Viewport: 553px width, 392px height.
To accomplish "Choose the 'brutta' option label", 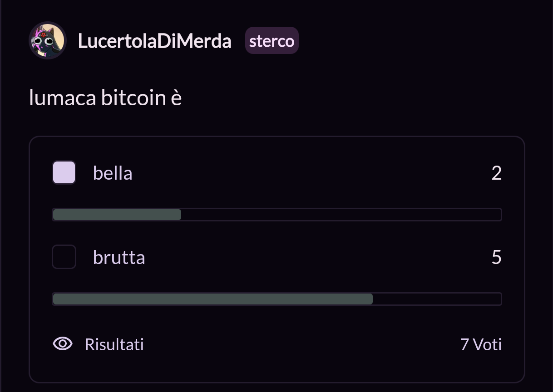I will click(119, 257).
